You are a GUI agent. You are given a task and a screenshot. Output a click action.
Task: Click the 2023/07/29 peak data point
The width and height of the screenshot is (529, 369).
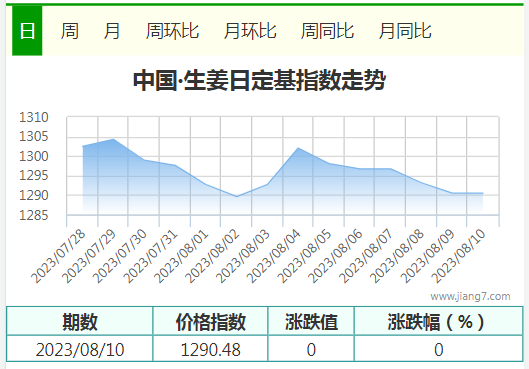pyautogui.click(x=113, y=139)
